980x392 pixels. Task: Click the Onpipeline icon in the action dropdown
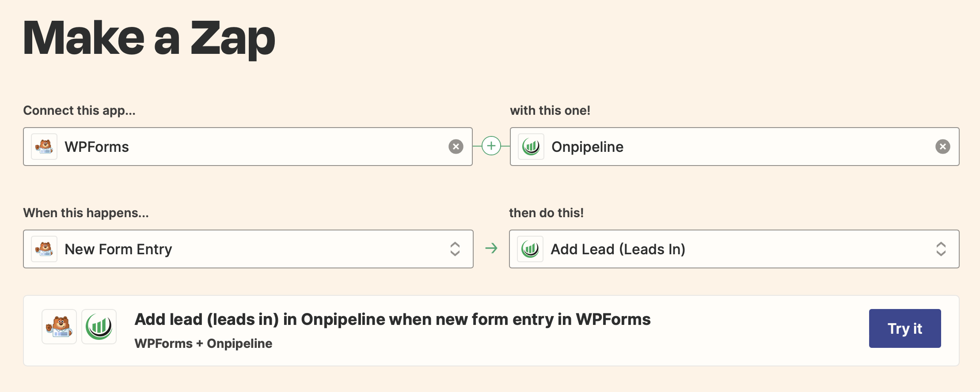(530, 249)
